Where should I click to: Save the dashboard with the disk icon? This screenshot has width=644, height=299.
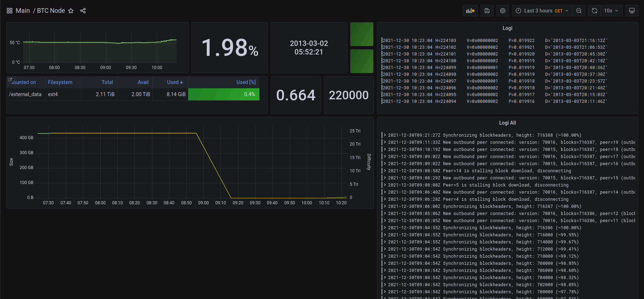[487, 11]
